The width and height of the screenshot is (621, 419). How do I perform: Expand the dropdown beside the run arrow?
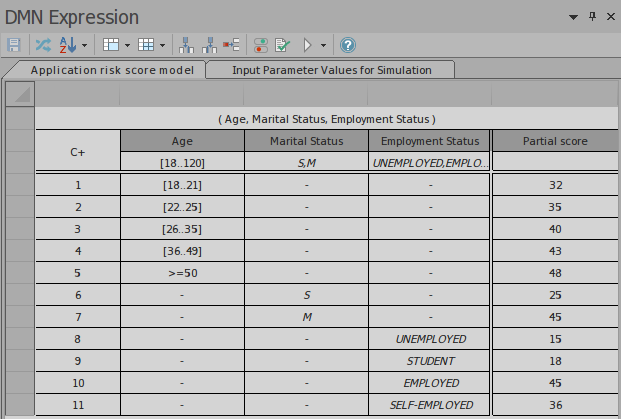[323, 45]
